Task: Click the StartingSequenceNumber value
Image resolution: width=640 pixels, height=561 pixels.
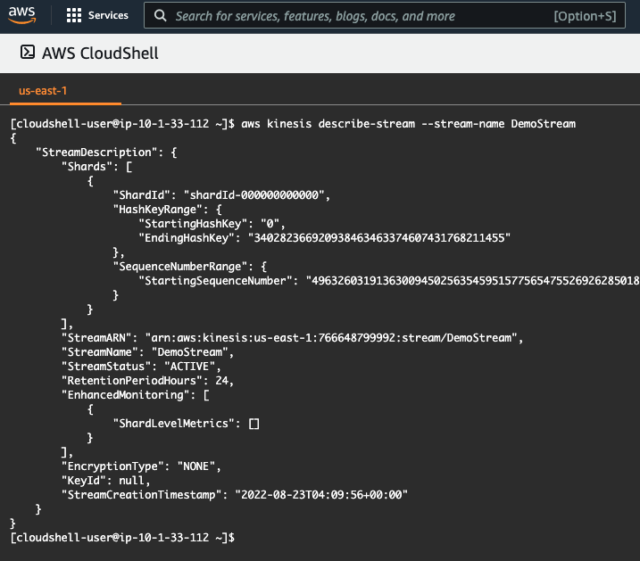Action: (473, 281)
